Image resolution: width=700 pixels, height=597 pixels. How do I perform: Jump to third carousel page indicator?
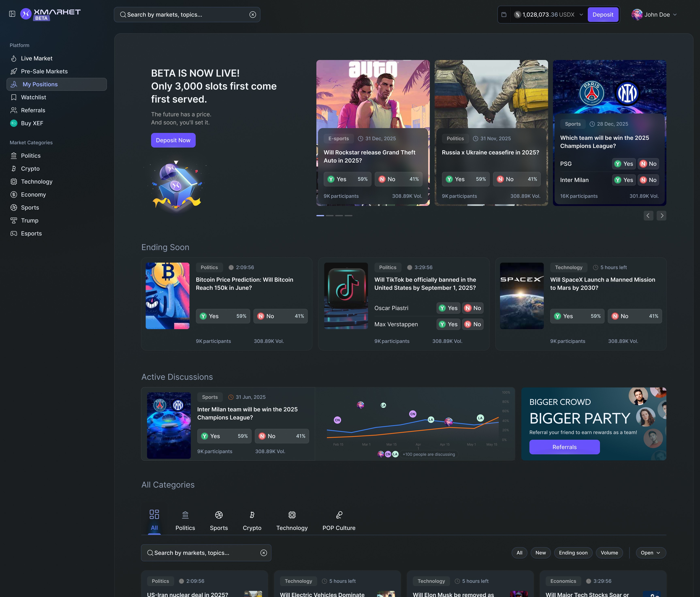[x=339, y=215]
